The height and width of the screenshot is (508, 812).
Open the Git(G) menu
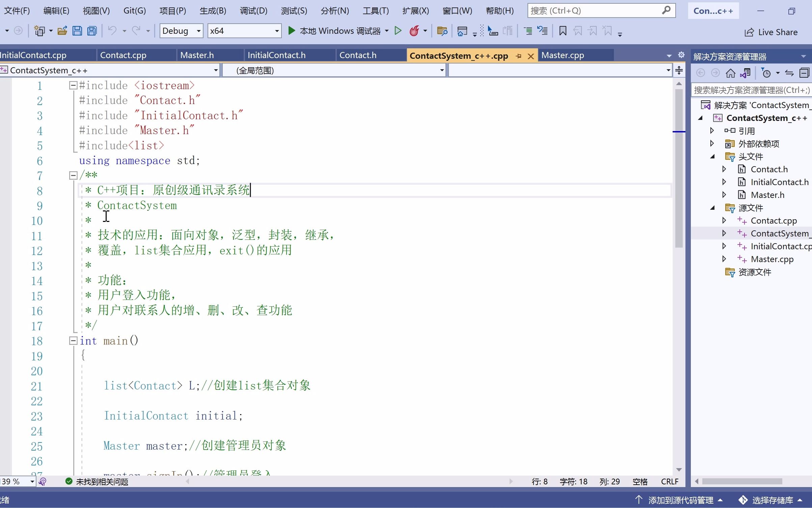pos(134,10)
